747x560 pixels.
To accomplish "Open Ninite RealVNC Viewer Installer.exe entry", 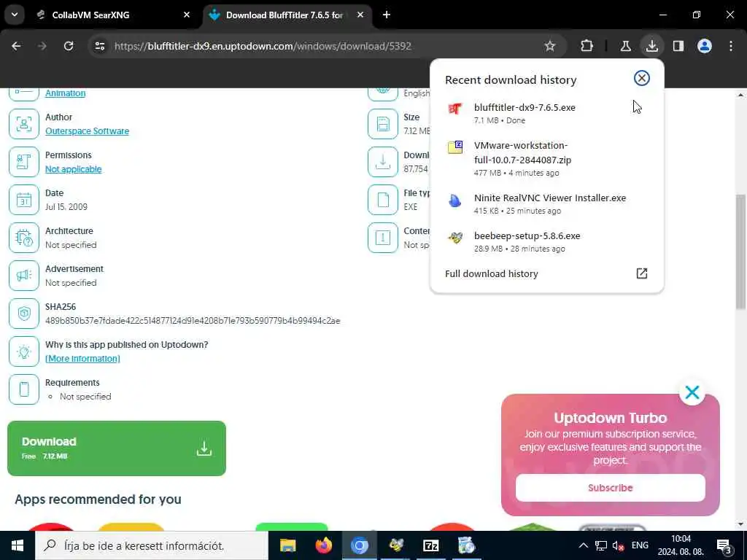I will tap(546, 204).
